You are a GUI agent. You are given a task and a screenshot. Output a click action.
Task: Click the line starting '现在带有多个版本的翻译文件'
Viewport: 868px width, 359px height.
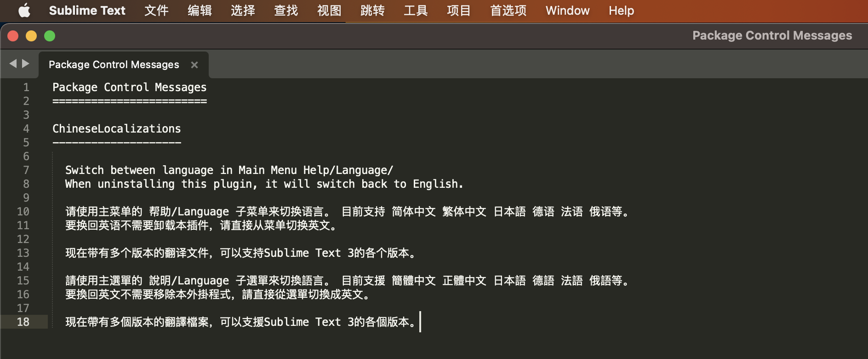click(241, 253)
